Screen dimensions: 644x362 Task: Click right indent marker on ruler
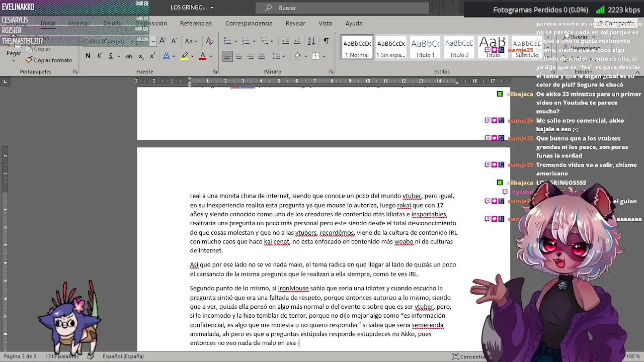(457, 82)
